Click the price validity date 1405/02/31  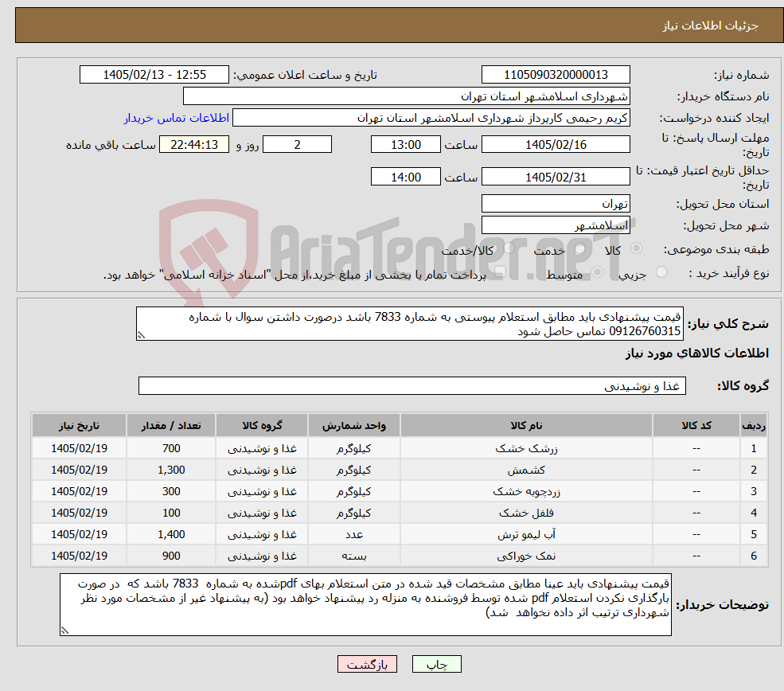coord(556,177)
